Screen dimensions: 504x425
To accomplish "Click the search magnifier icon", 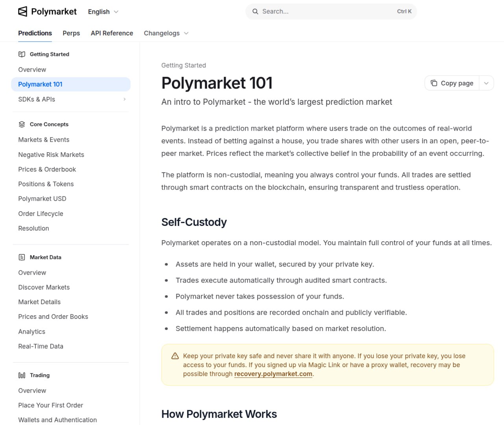I will (x=255, y=11).
